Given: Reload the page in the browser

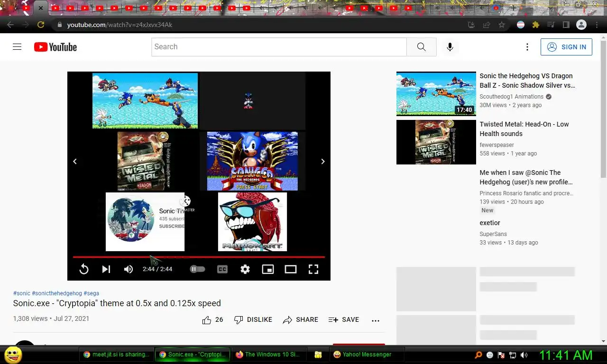Looking at the screenshot, I should point(41,25).
